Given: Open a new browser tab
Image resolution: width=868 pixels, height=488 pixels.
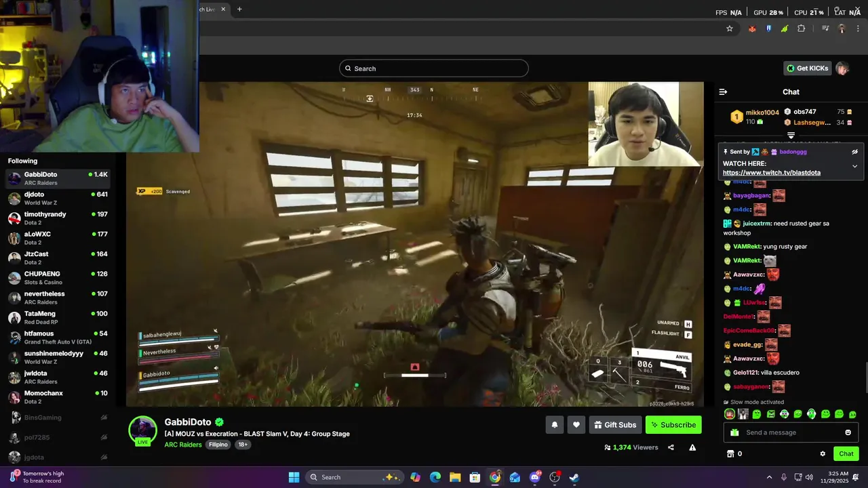Looking at the screenshot, I should point(239,9).
